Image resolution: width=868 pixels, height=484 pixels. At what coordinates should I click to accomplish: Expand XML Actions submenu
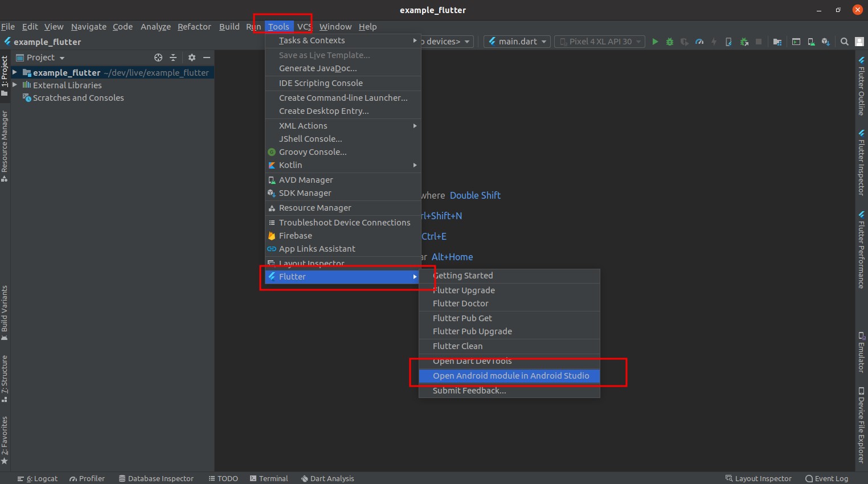pos(343,126)
